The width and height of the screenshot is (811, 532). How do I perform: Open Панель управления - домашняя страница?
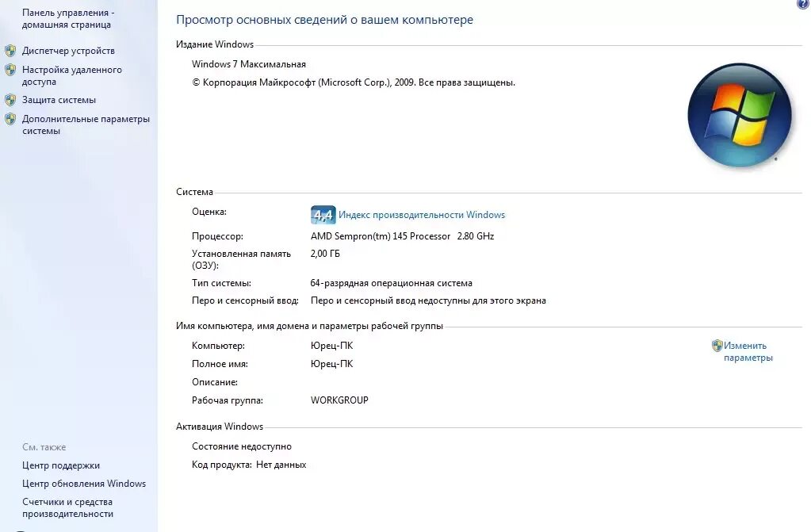68,18
